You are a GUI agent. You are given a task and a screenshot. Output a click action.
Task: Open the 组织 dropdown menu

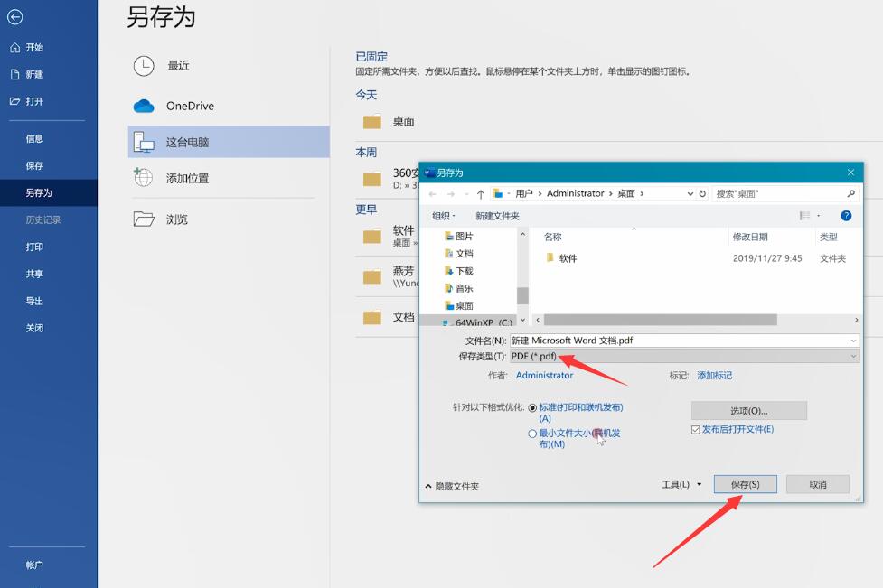443,216
